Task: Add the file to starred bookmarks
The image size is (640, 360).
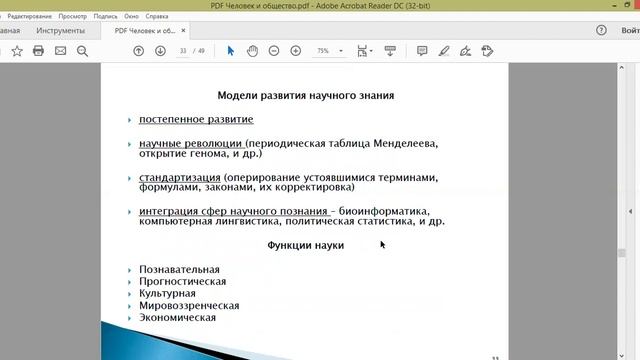Action: pos(17,51)
